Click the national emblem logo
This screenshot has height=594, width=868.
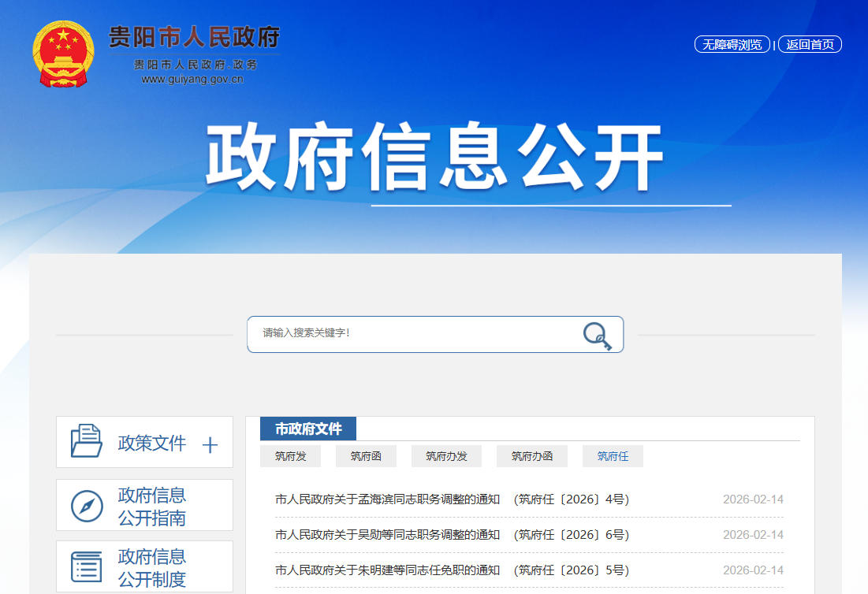click(x=63, y=53)
